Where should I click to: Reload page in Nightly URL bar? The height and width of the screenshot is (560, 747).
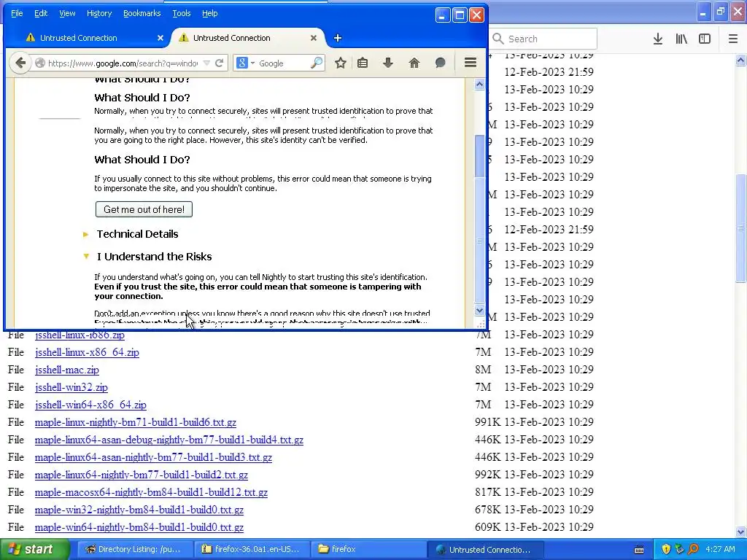219,63
